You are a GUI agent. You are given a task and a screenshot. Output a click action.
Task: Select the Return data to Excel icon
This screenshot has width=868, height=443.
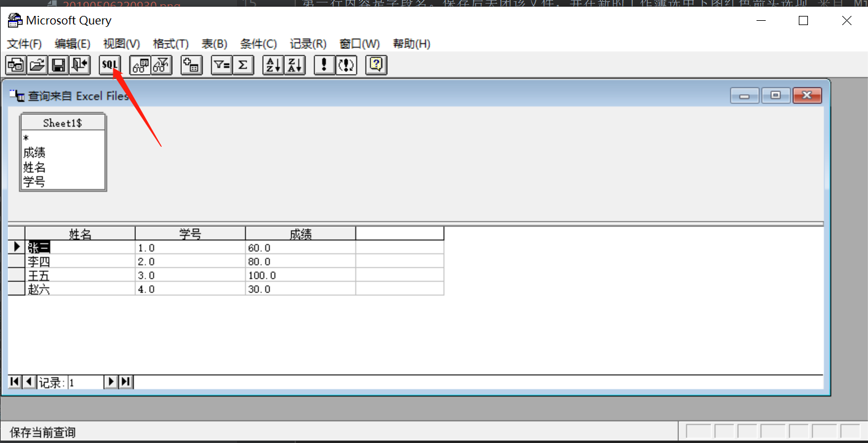coord(78,65)
